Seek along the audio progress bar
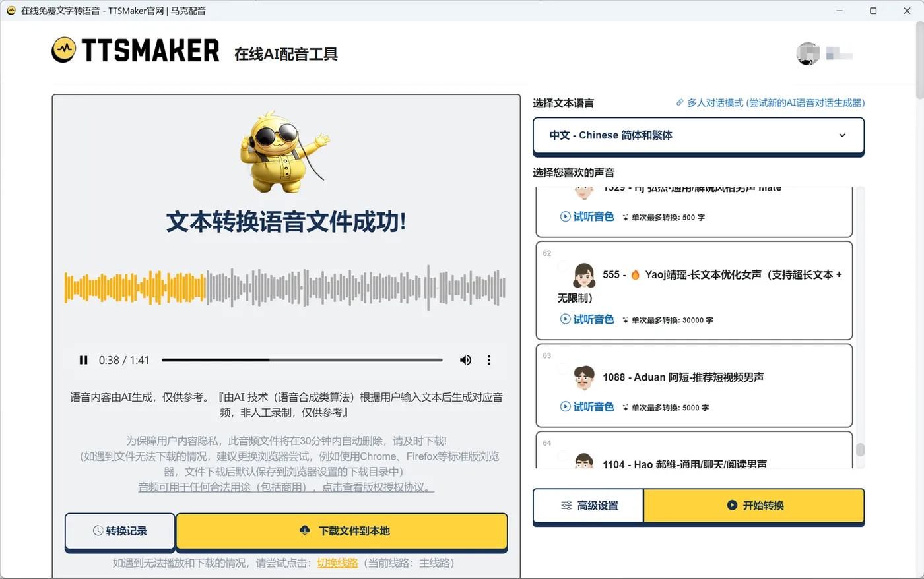The image size is (924, 579). point(302,360)
